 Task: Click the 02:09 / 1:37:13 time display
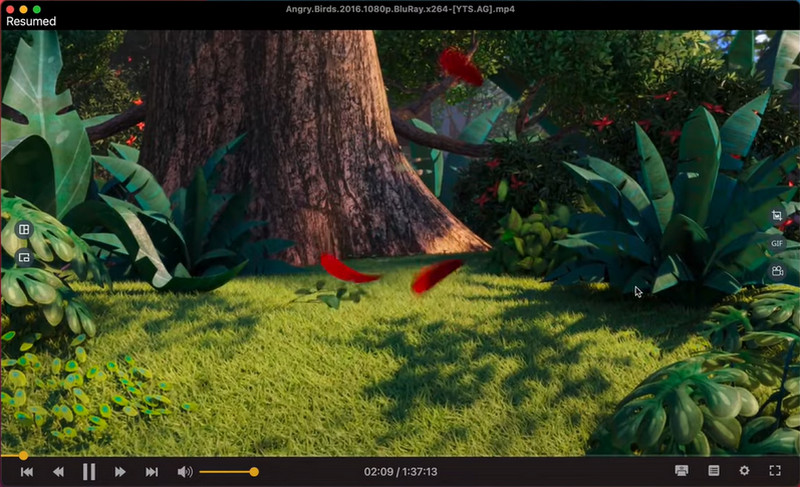(401, 472)
